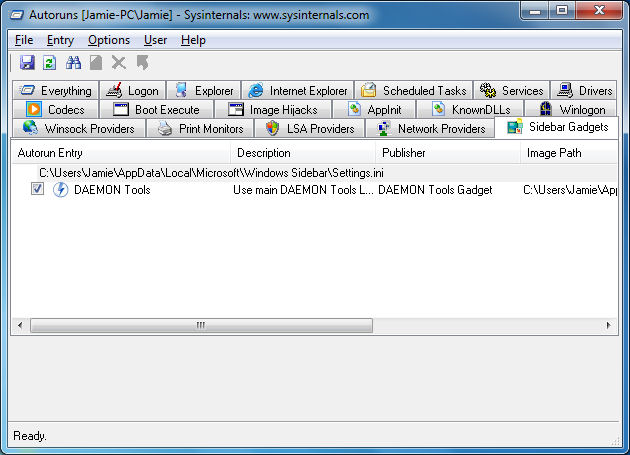Switch to the Winlogon tab
The height and width of the screenshot is (455, 630).
[x=571, y=109]
